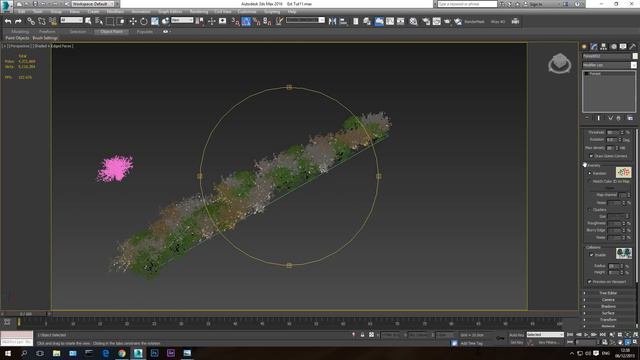Click the Align tool icon
This screenshot has width=640, height=360.
343,21
